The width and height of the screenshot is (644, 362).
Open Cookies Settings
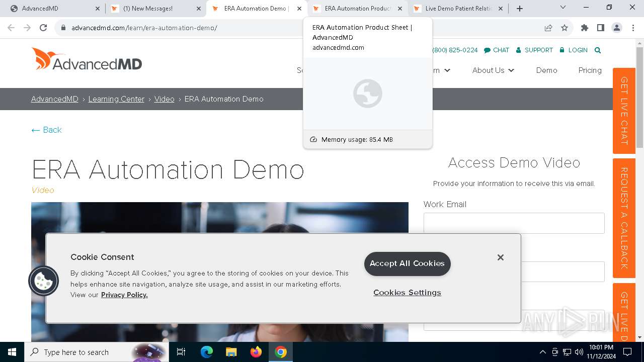[x=407, y=293]
